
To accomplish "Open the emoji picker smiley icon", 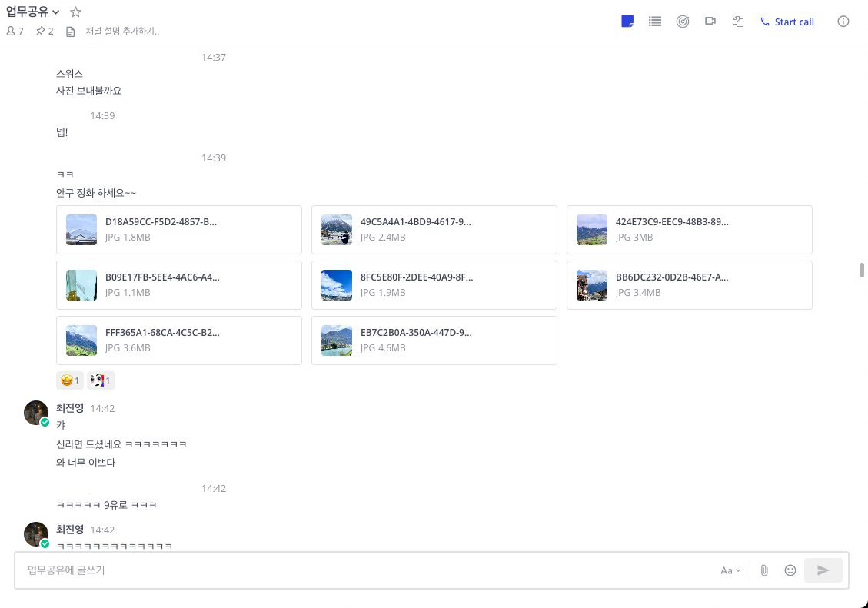I will tap(790, 570).
